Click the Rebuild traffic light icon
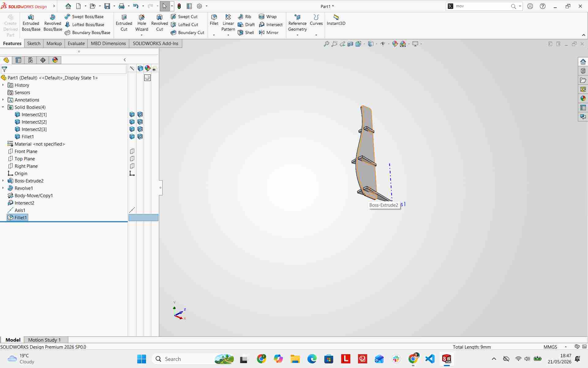Viewport: 588px width, 368px height. [x=179, y=6]
